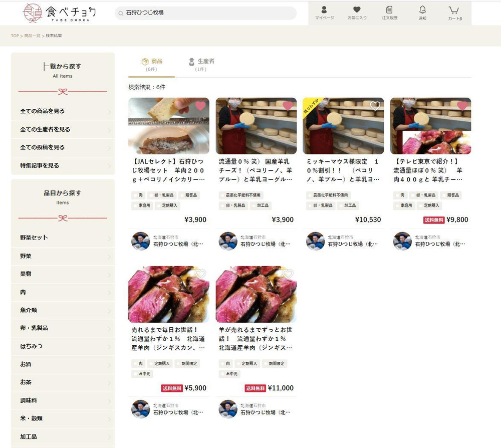Screen dimensions: 501x448
Task: Click the search field with 石狩ひつじ牧場
Action: pos(205,13)
